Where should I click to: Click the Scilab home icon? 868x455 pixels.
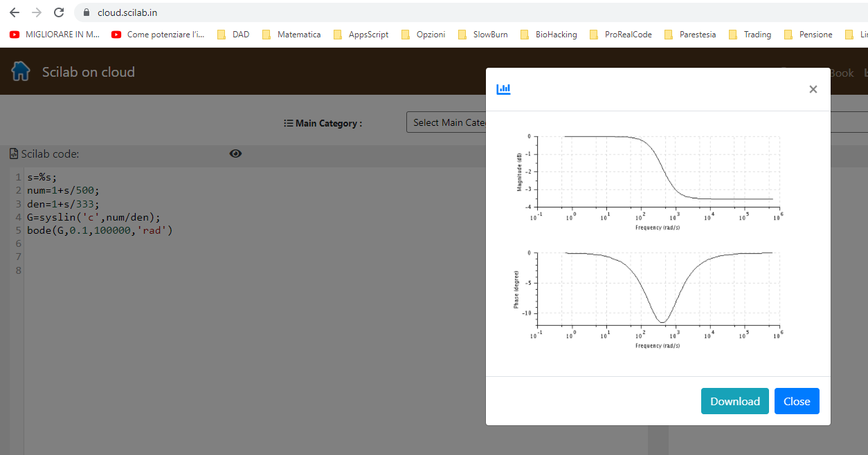(21, 71)
